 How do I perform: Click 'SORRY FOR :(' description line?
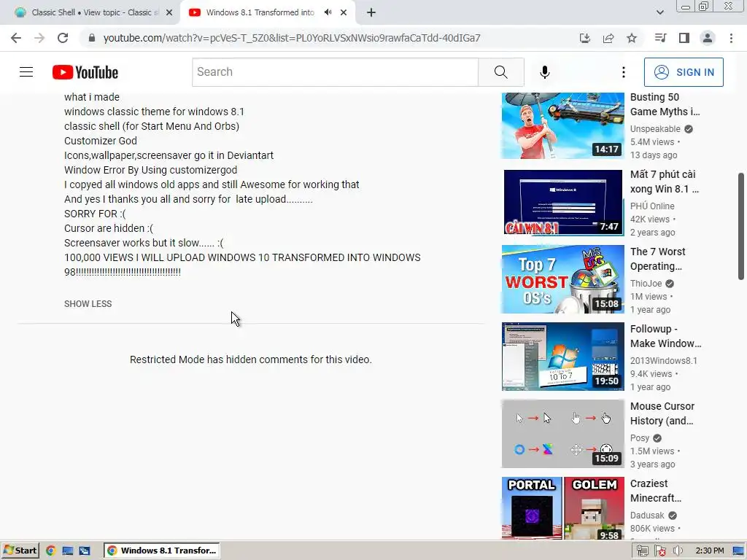pyautogui.click(x=95, y=214)
